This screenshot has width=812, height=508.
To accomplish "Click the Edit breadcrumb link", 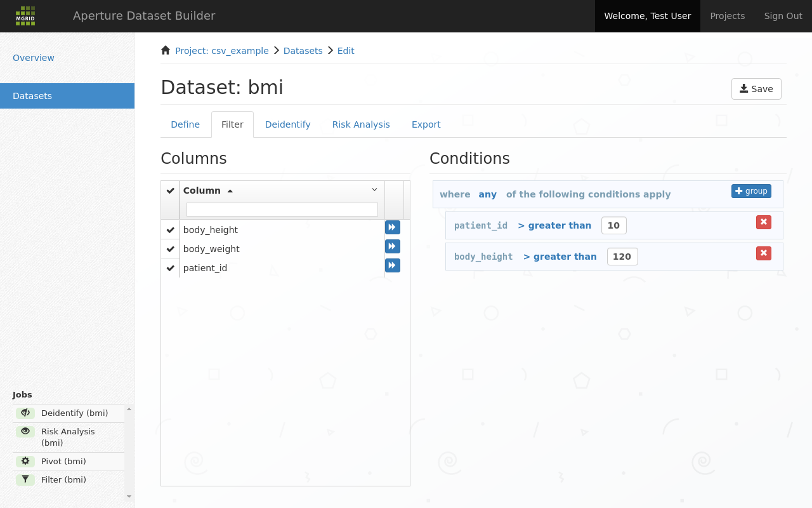I will (346, 51).
